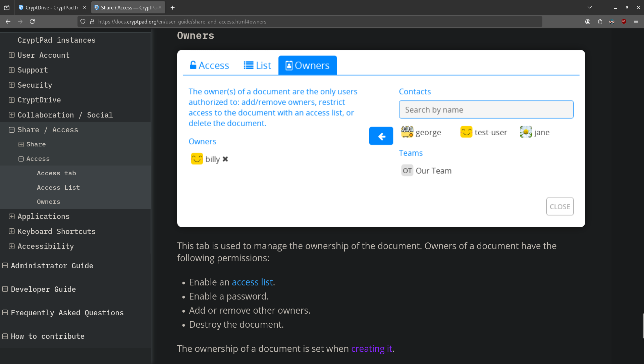Collapse the Share / Access section
Viewport: 644px width, 364px height.
[x=12, y=130]
